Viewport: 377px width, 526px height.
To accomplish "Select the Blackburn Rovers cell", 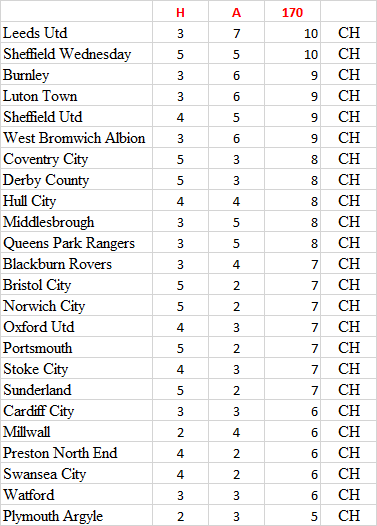I will pos(77,264).
